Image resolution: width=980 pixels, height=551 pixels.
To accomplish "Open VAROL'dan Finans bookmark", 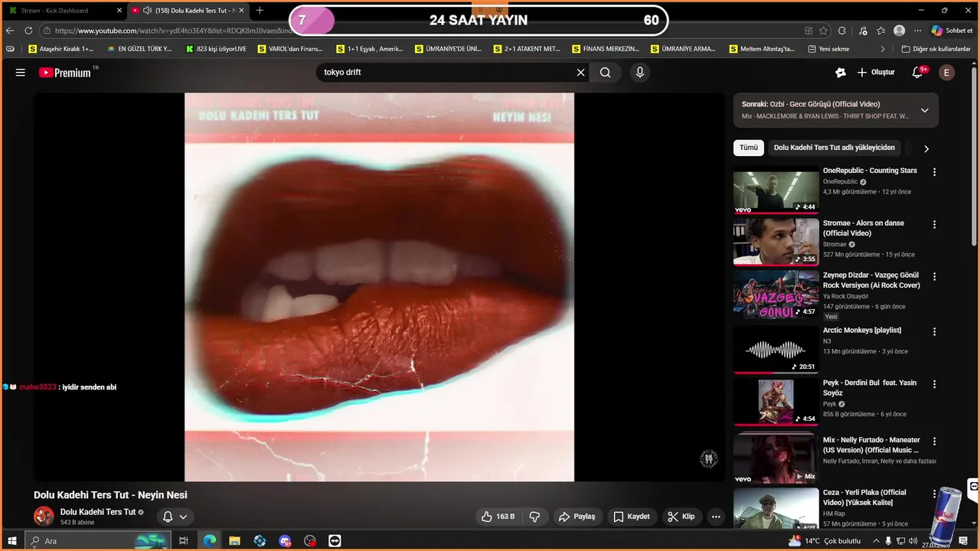I will [x=290, y=49].
